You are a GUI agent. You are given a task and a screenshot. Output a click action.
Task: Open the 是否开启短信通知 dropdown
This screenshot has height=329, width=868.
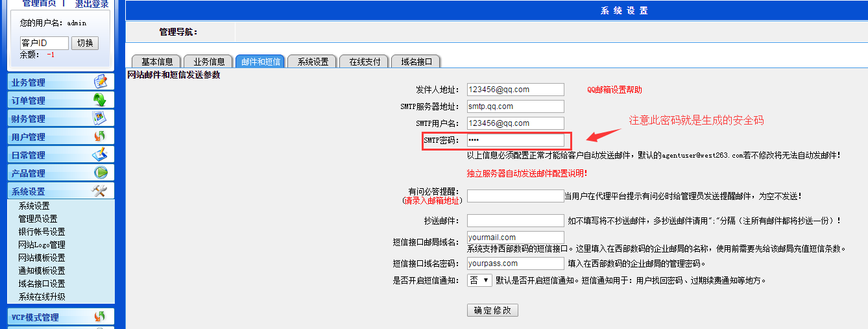(479, 280)
